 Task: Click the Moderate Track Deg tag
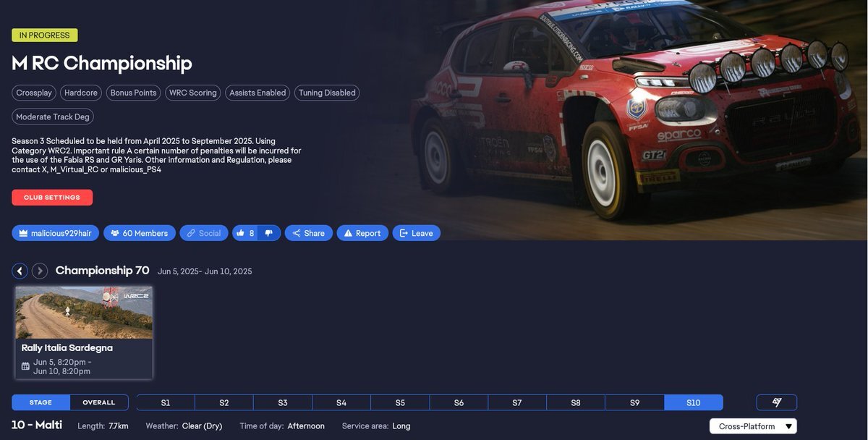[x=53, y=117]
